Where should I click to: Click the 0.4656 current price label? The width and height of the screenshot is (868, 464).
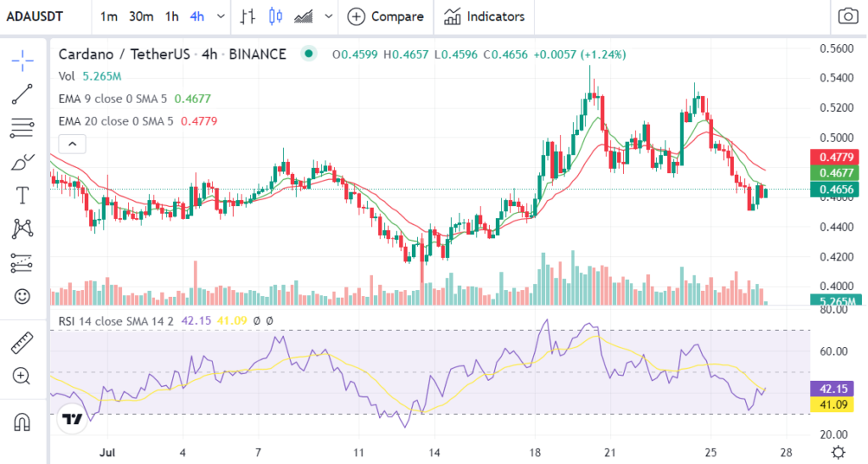835,189
